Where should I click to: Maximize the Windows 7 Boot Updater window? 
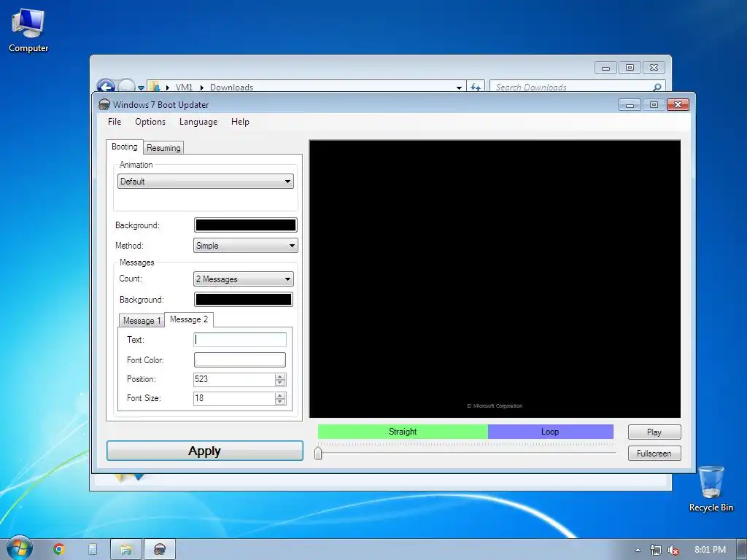(654, 105)
